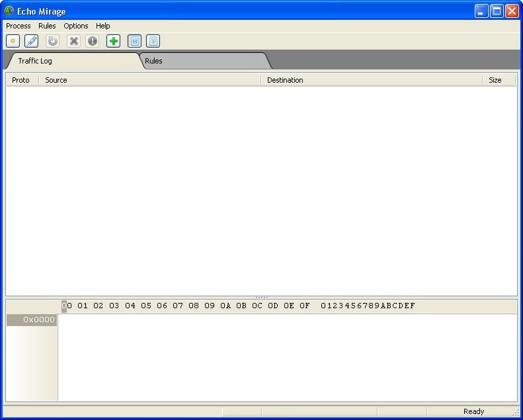Minimize the Echo Mirage window
Image resolution: width=523 pixels, height=420 pixels.
481,11
